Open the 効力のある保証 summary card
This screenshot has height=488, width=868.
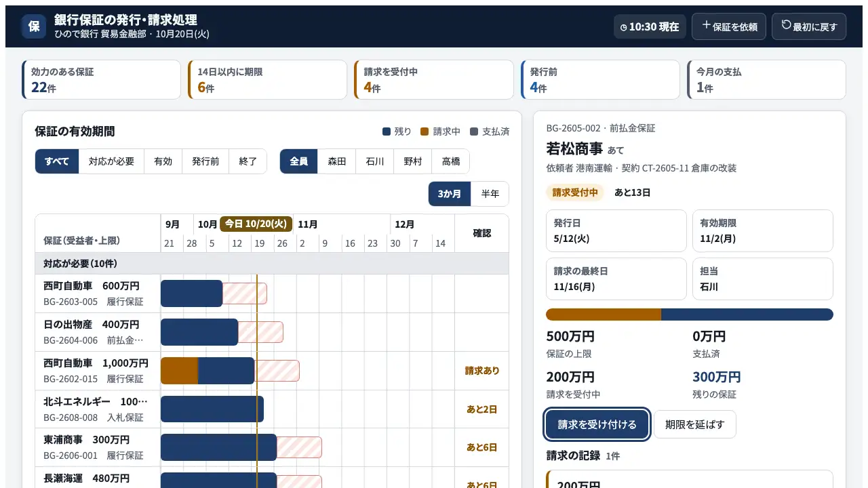click(102, 80)
